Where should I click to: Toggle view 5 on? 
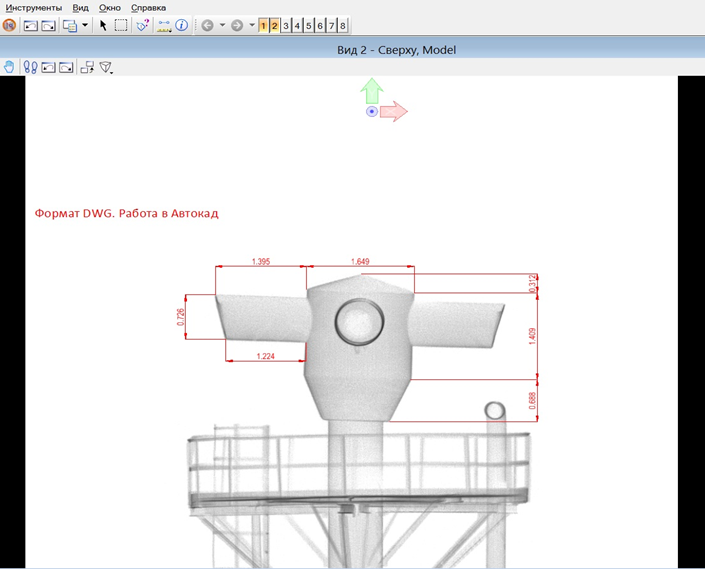click(x=309, y=25)
